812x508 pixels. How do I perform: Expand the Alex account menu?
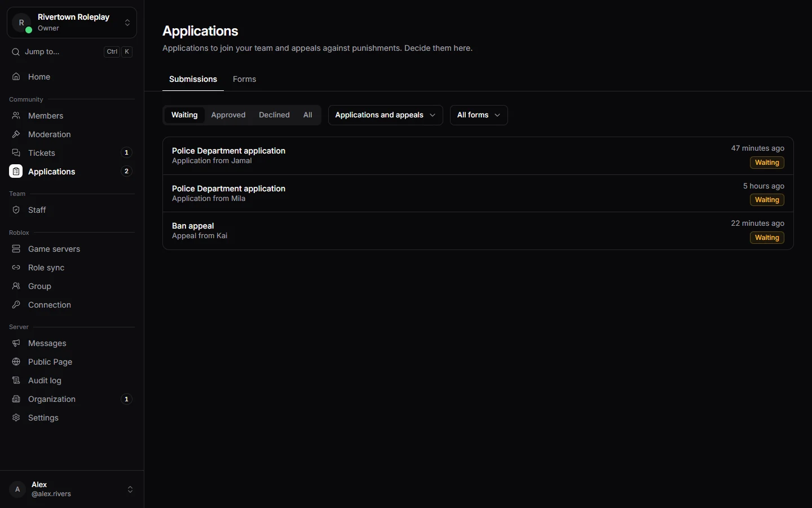click(72, 489)
